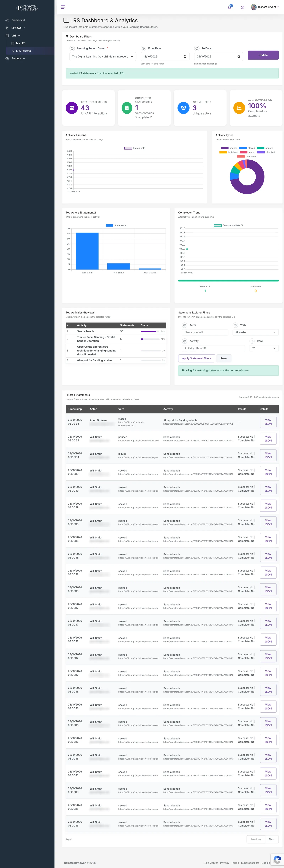This screenshot has width=284, height=868.
Task: Open the All verbs dropdown
Action: point(255,333)
